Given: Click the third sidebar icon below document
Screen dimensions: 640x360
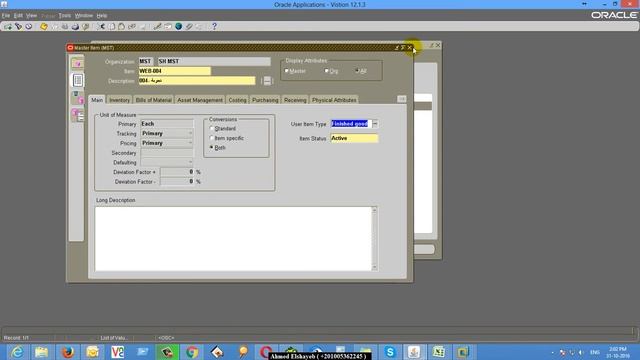Looking at the screenshot, I should [78, 98].
